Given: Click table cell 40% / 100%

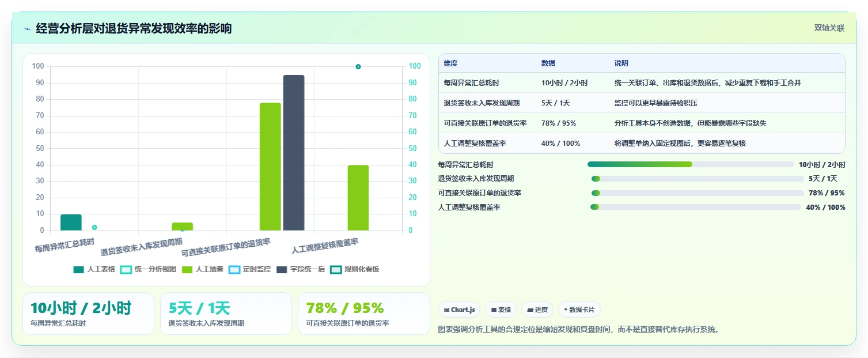Looking at the screenshot, I should tap(560, 144).
